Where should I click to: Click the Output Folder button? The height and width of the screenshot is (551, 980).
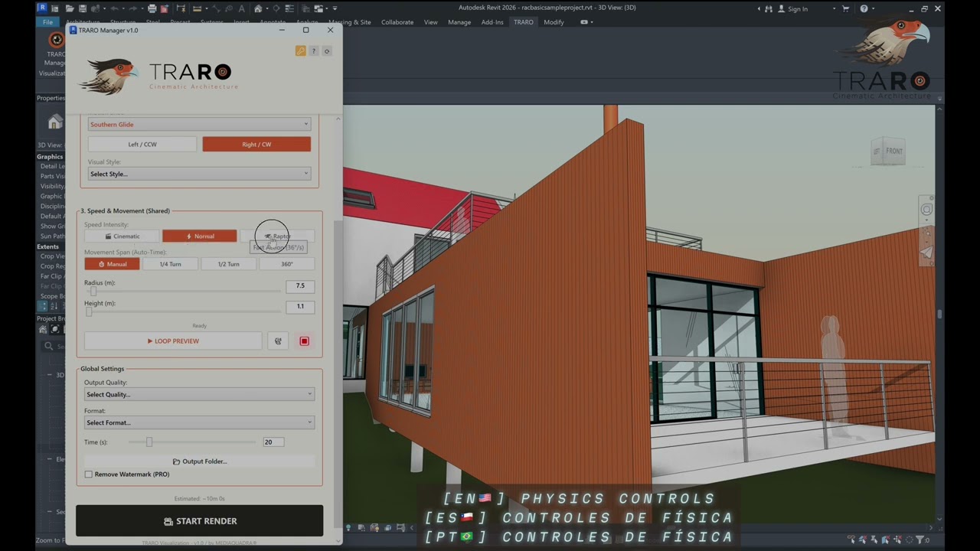(x=199, y=461)
